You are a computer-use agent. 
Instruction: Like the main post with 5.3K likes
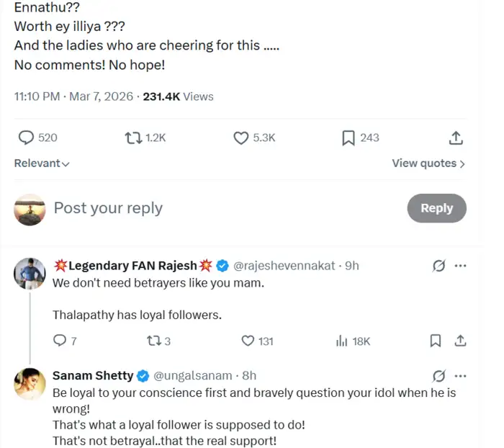(x=241, y=138)
